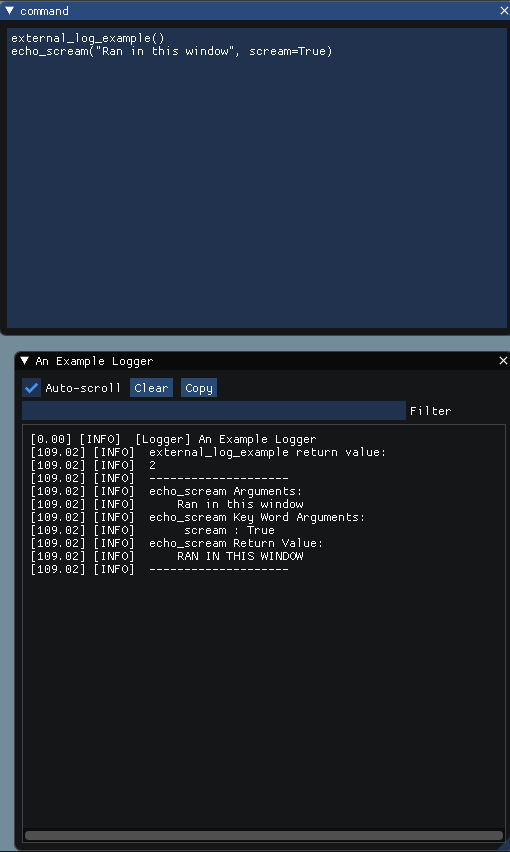The image size is (510, 852).
Task: Click the "echo_scream Arguments:" log line
Action: (x=166, y=491)
